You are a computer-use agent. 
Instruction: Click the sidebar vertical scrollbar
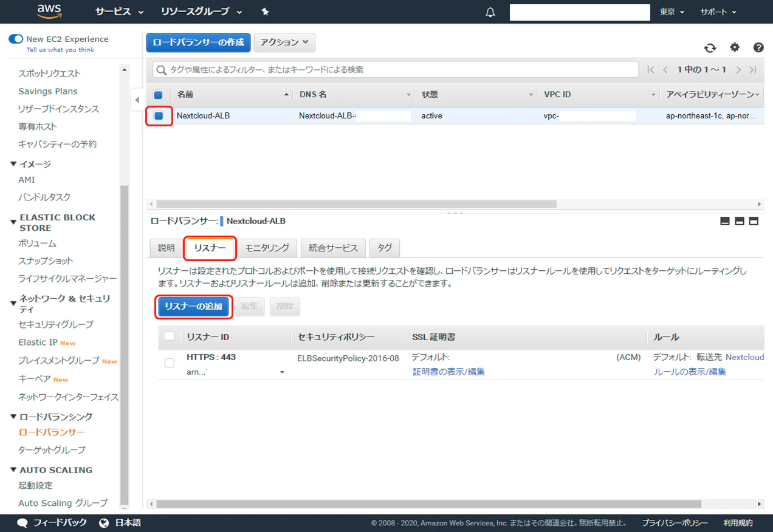pos(124,345)
